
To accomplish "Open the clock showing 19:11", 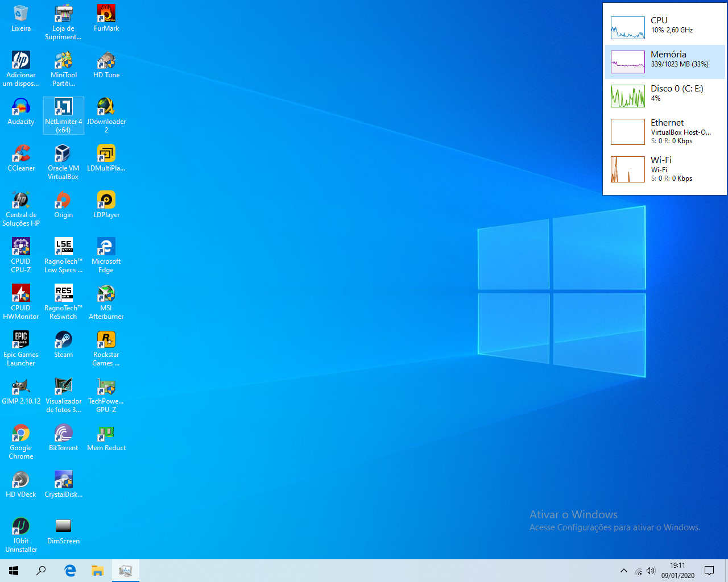I will click(x=678, y=571).
